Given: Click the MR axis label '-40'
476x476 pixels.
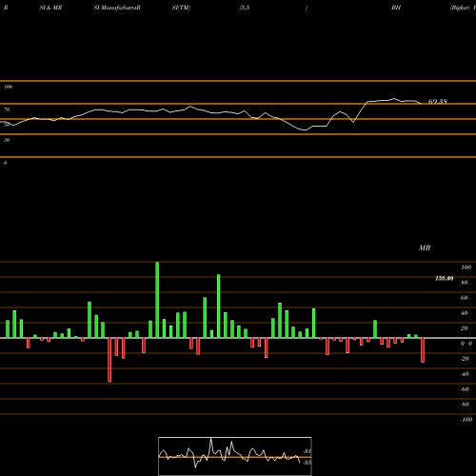Looking at the screenshot, I should point(465,374).
